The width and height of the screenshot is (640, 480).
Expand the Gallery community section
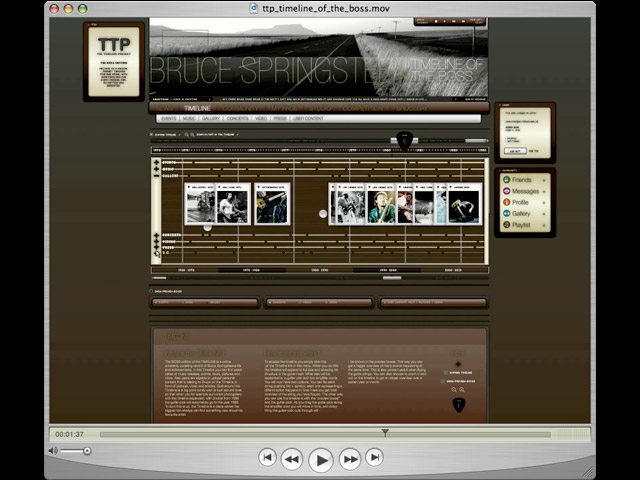[x=544, y=214]
